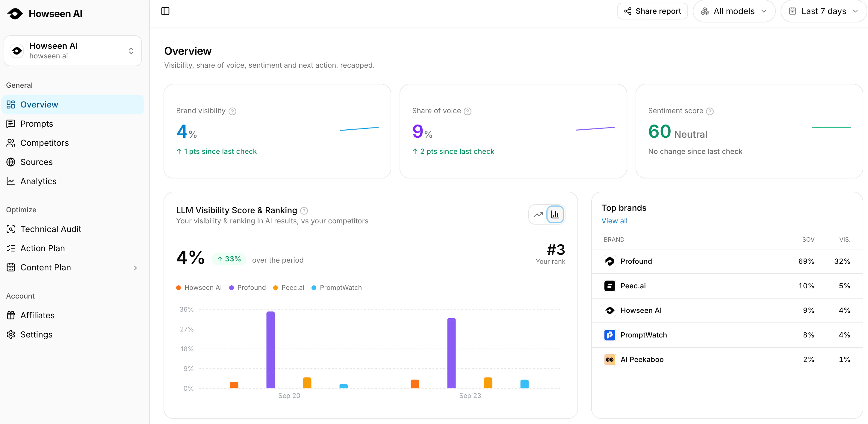Click the Peec.ai brand logo
This screenshot has height=424, width=868.
point(610,286)
